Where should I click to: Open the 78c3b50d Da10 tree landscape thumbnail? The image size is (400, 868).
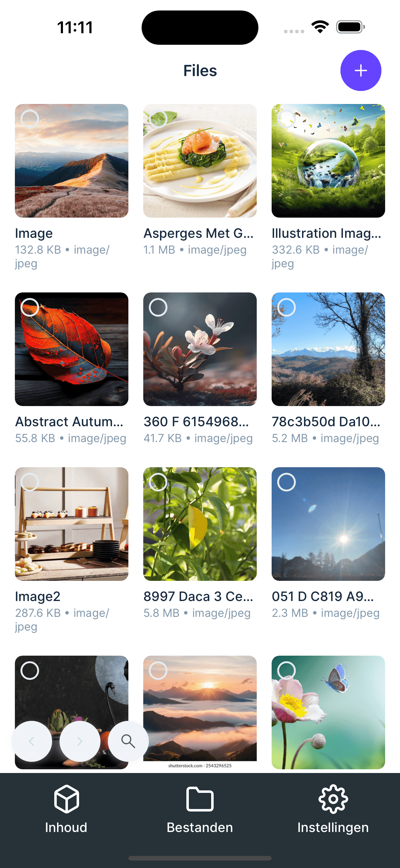point(328,349)
